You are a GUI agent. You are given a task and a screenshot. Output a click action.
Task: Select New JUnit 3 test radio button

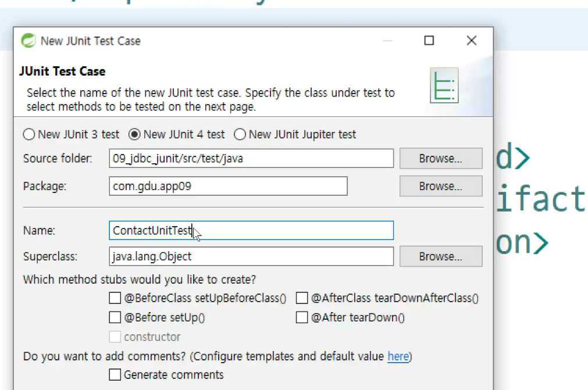tap(29, 134)
